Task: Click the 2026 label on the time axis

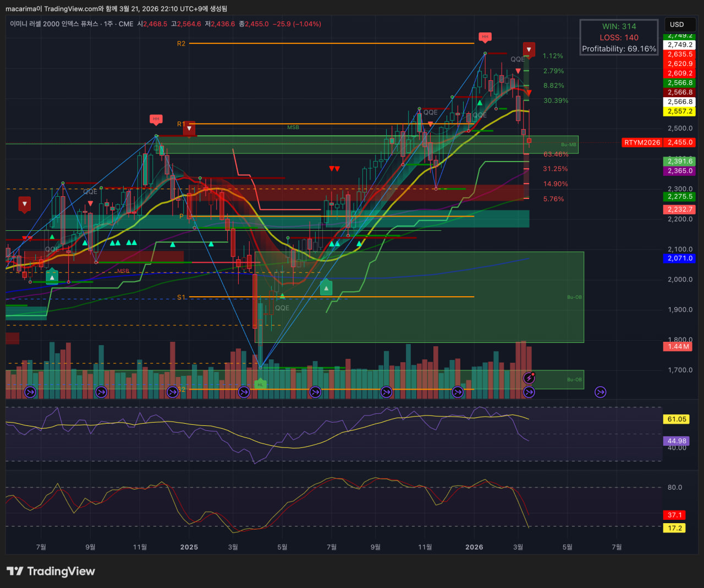Action: click(x=474, y=547)
